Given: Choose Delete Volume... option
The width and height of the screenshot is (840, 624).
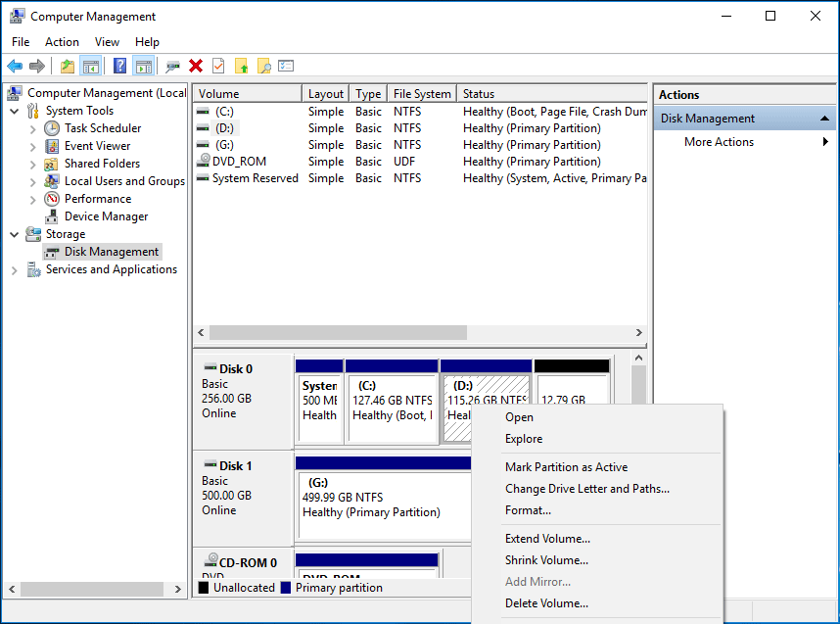Looking at the screenshot, I should pos(597,603).
